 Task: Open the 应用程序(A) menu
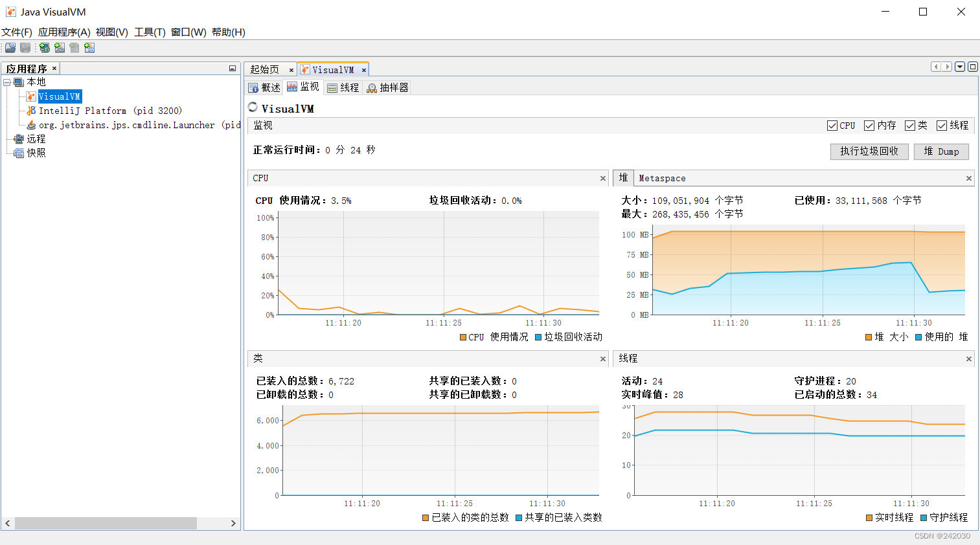(x=64, y=32)
